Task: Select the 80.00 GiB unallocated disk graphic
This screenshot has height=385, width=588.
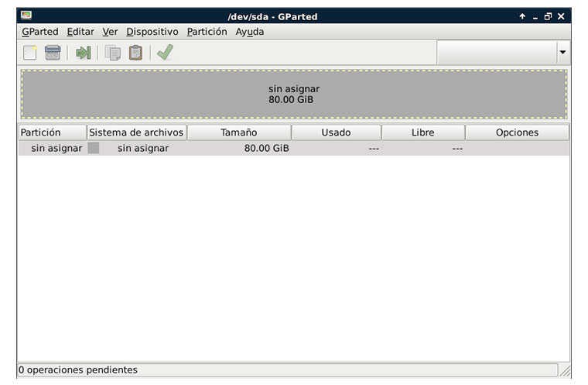Action: 294,95
